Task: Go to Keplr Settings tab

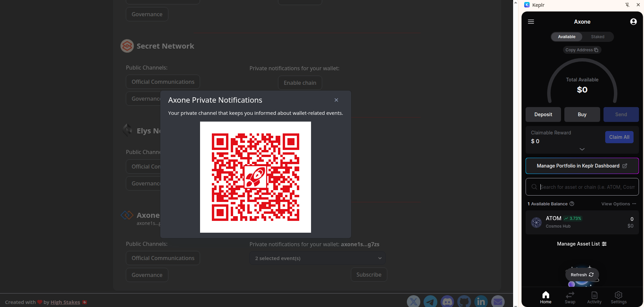Action: coord(619,298)
